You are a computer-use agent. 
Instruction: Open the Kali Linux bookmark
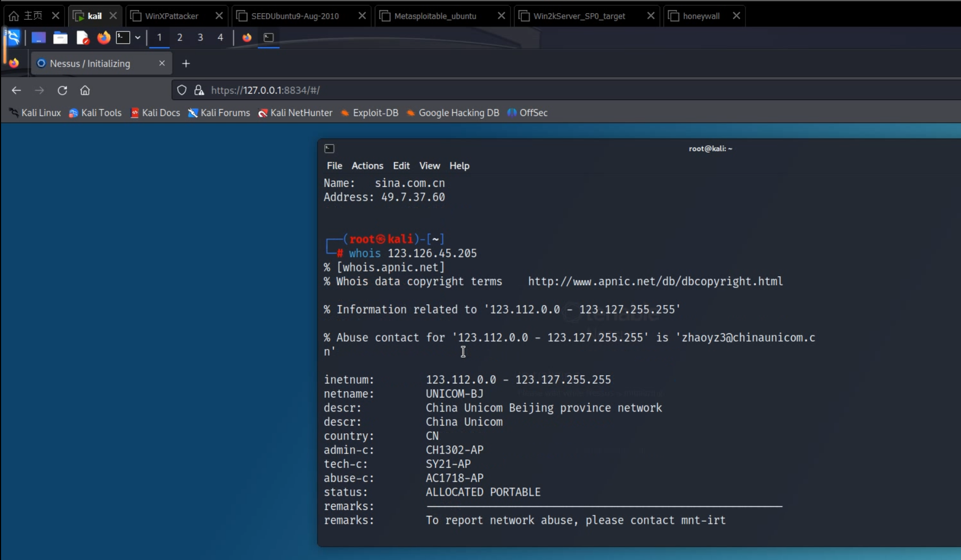[x=35, y=113]
